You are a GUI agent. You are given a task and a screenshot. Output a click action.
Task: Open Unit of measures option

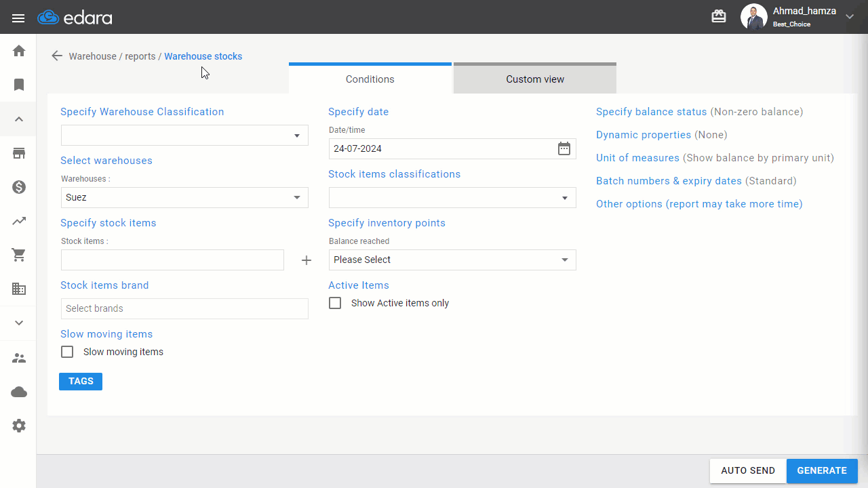(x=637, y=158)
